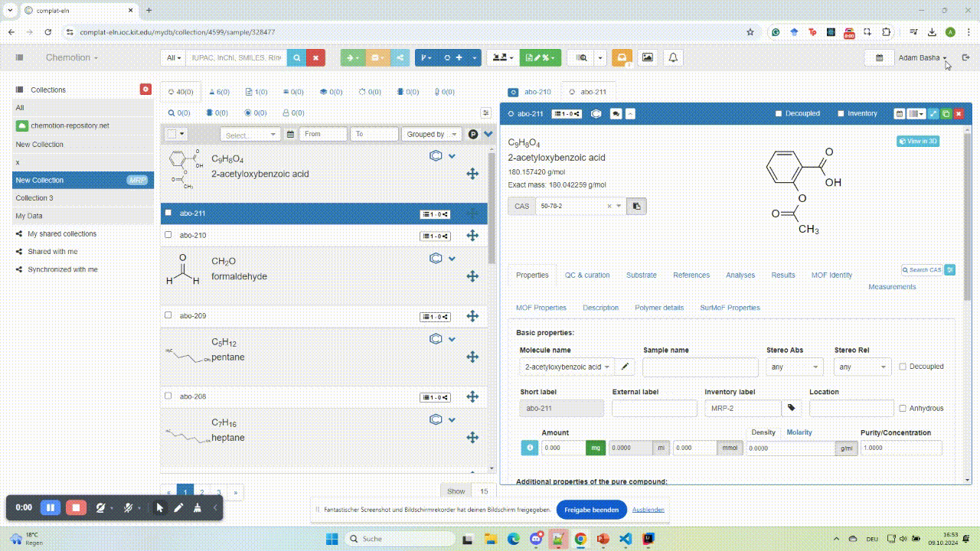Open the QC & curation tab
The image size is (980, 551).
tap(587, 275)
